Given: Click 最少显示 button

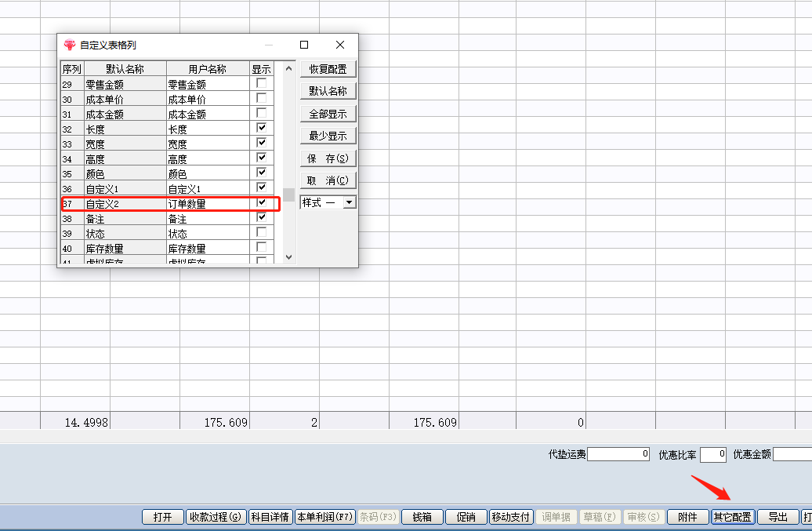Looking at the screenshot, I should coord(328,136).
